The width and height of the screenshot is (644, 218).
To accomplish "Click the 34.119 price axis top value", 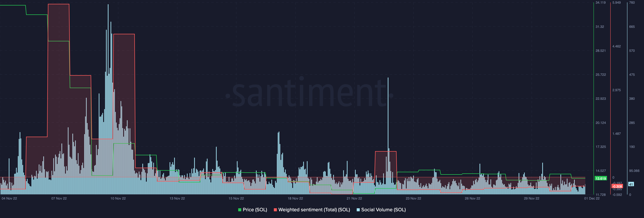I will pyautogui.click(x=601, y=3).
